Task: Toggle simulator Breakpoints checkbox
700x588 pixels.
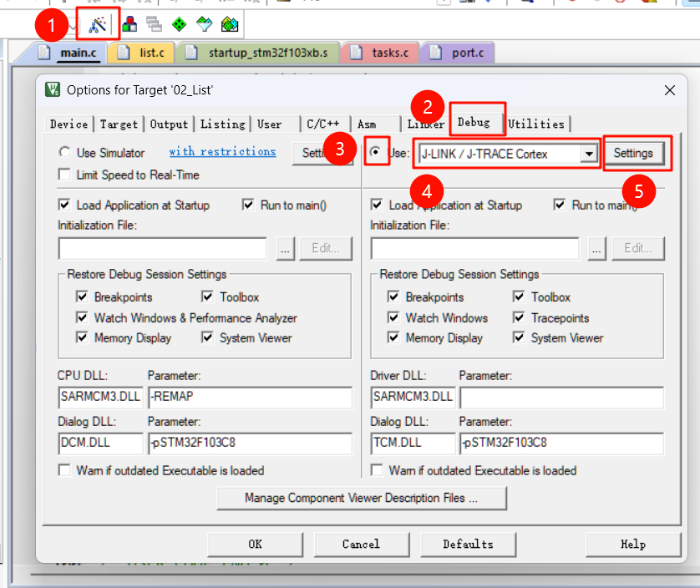Action: coord(82,297)
